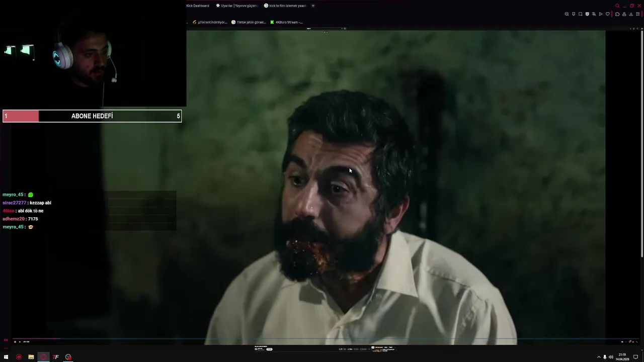Open the browser downloads icon
Viewport: 644px width, 362px height.
point(631,14)
